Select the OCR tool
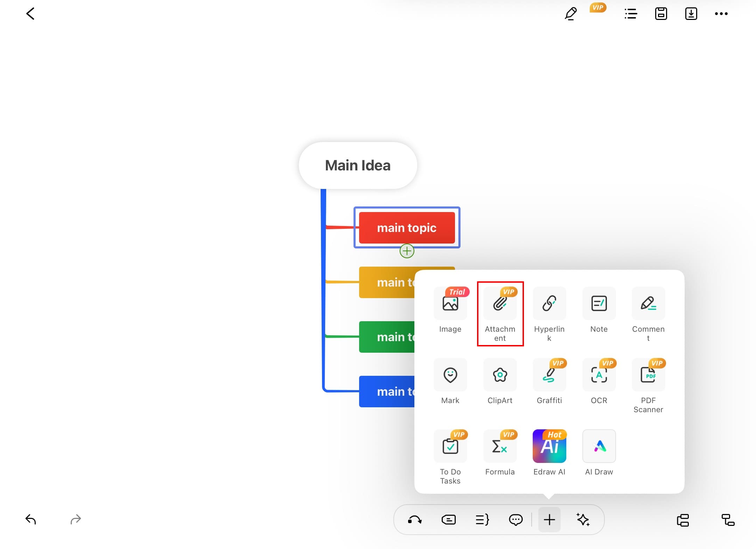 599,375
